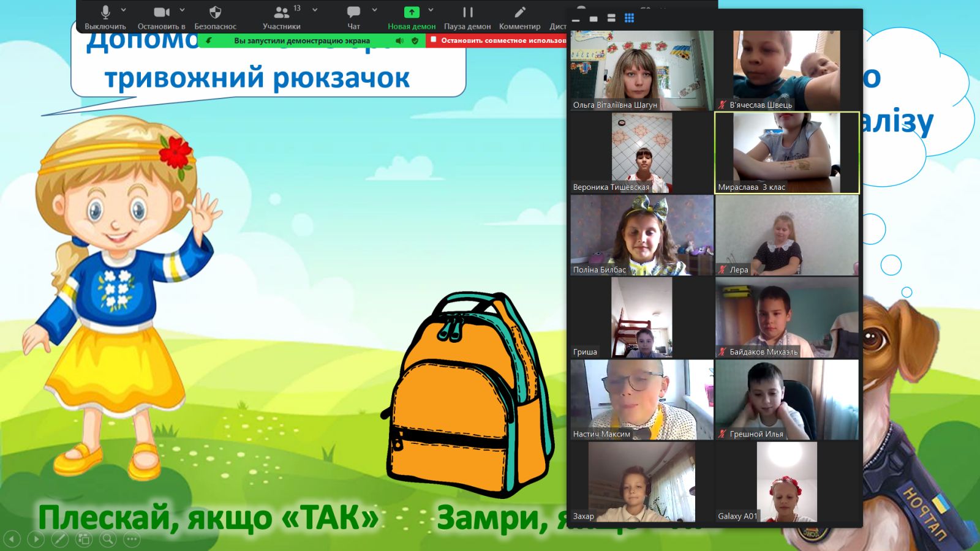Select Захар video tile
The width and height of the screenshot is (980, 551).
pos(642,482)
